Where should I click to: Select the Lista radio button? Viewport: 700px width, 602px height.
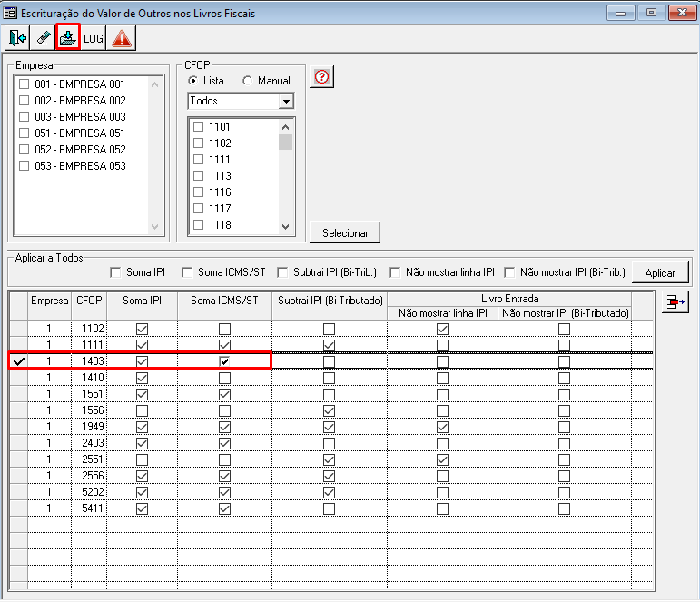[x=192, y=81]
